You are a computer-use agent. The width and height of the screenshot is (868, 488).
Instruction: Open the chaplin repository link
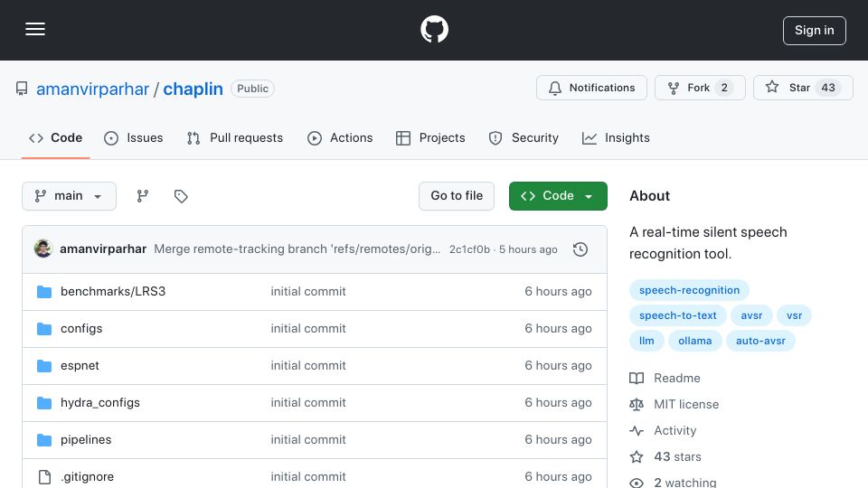[x=193, y=89]
